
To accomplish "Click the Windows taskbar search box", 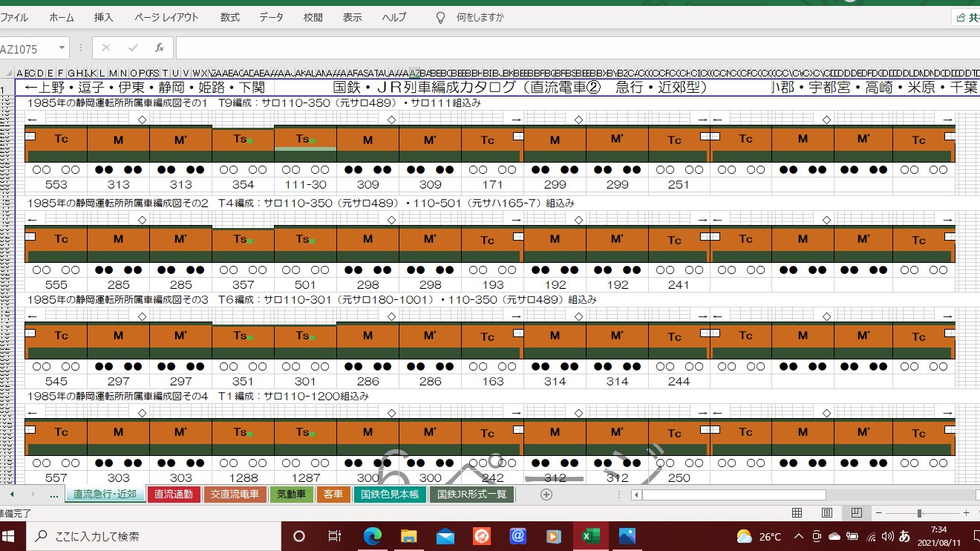I will click(x=154, y=536).
